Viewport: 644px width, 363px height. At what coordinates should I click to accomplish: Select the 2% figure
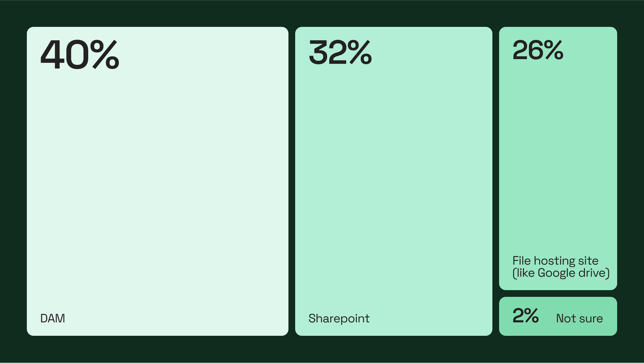tap(525, 316)
